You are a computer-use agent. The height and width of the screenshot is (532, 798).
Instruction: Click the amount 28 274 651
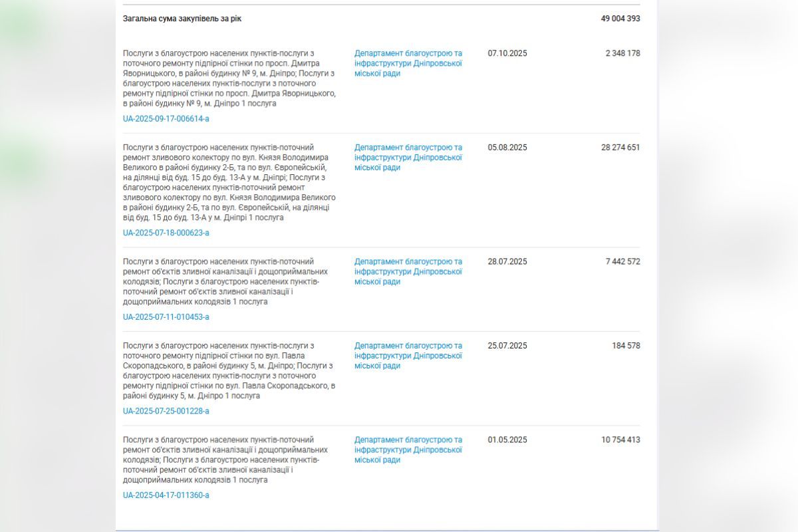pyautogui.click(x=620, y=148)
